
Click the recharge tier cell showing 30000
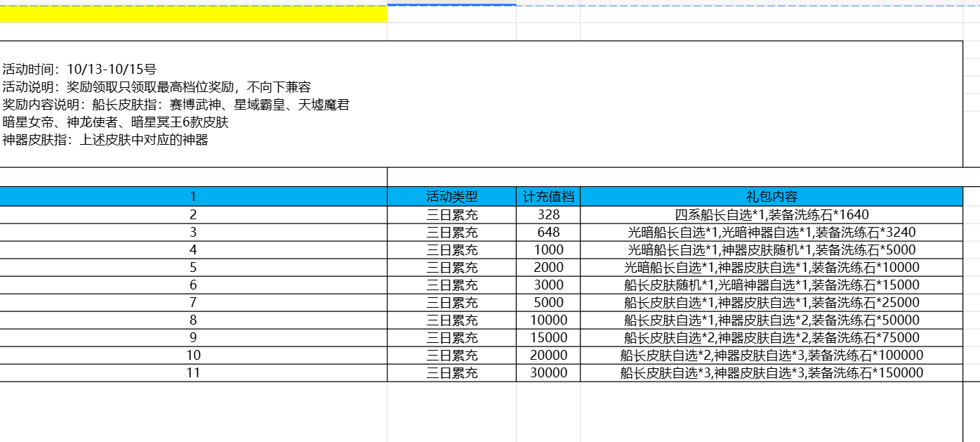[x=548, y=373]
